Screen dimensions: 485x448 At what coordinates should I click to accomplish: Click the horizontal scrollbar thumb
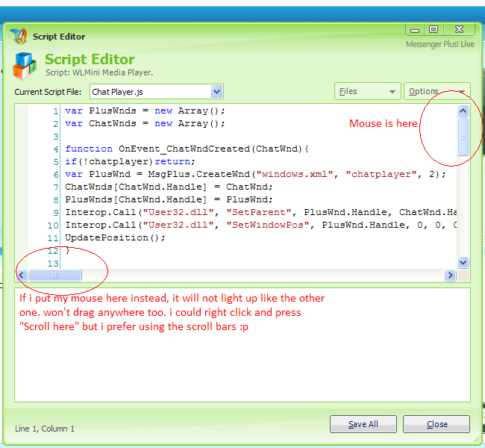coord(55,276)
